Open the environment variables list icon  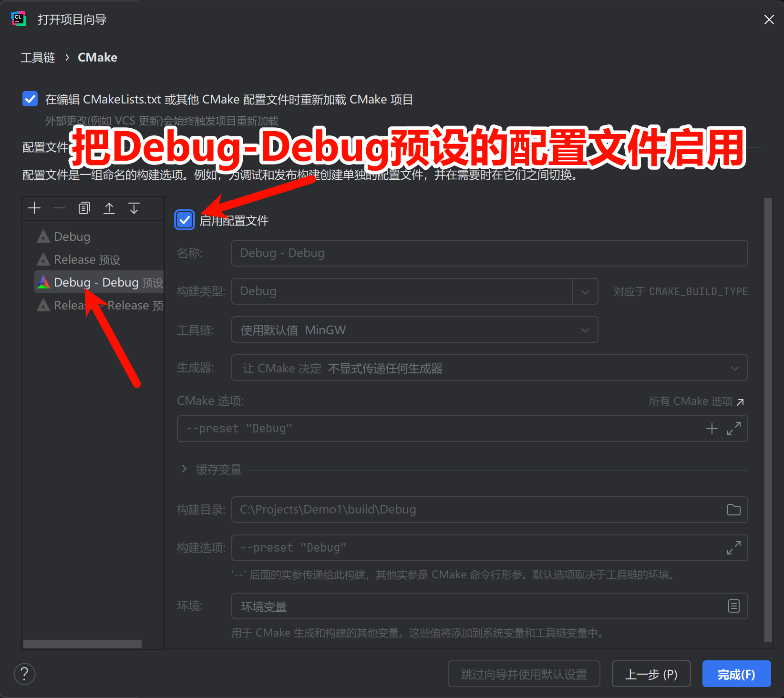733,606
